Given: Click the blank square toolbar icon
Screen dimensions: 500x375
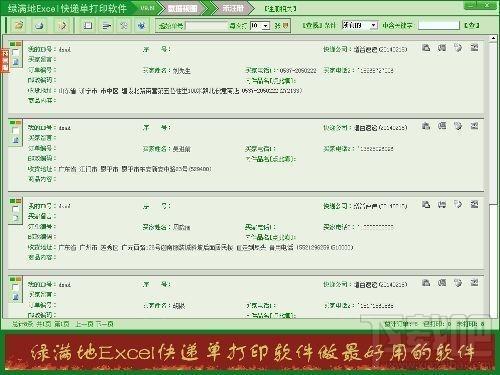Looking at the screenshot, I should 88,25.
